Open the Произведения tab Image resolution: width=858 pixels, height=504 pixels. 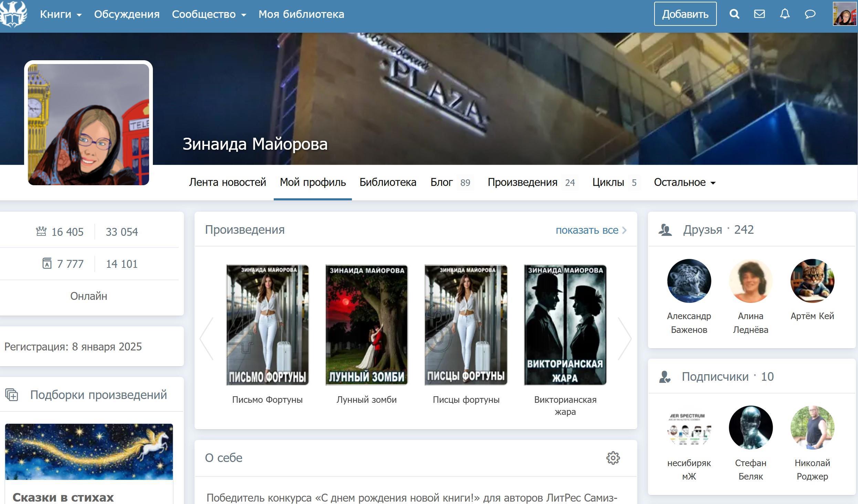point(522,182)
